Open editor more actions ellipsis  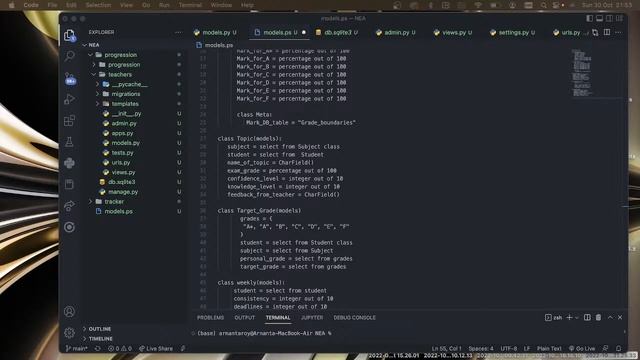(x=618, y=32)
